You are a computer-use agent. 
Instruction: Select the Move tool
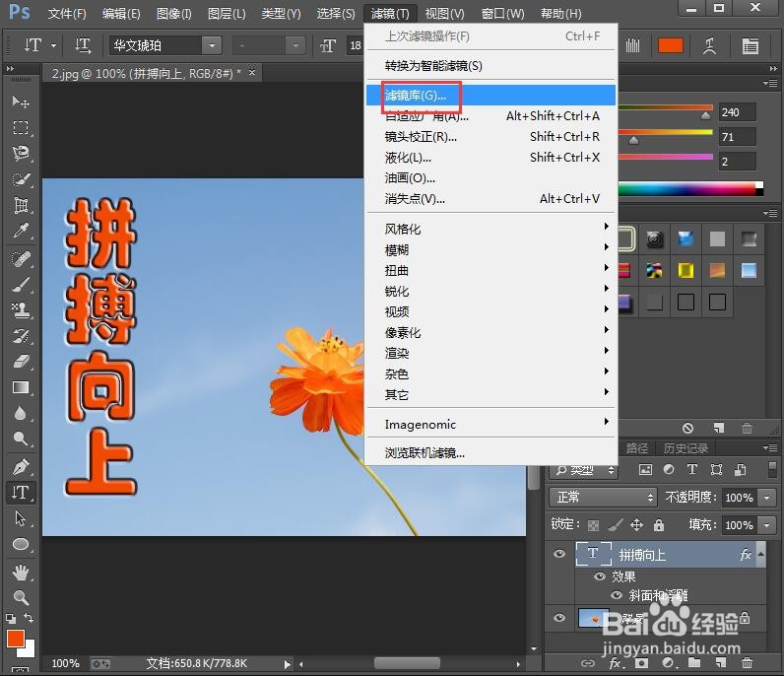(21, 101)
